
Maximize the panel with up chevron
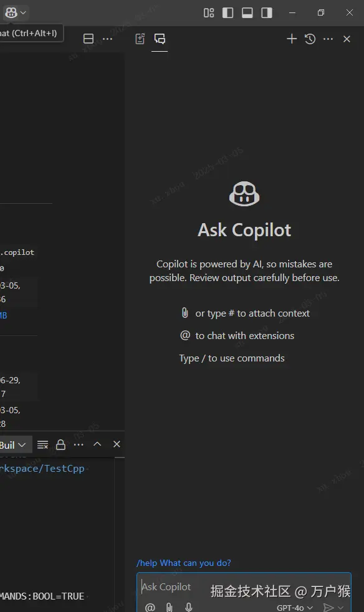(x=97, y=444)
